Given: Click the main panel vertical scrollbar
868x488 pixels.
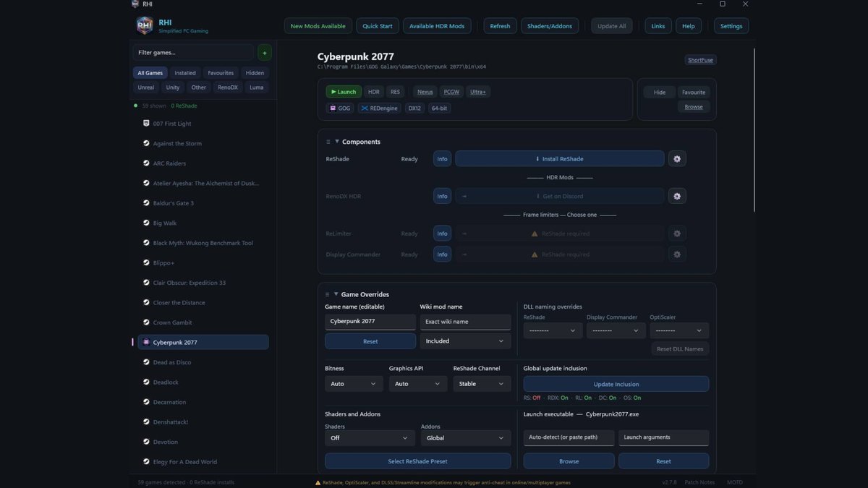Looking at the screenshot, I should coord(754,130).
